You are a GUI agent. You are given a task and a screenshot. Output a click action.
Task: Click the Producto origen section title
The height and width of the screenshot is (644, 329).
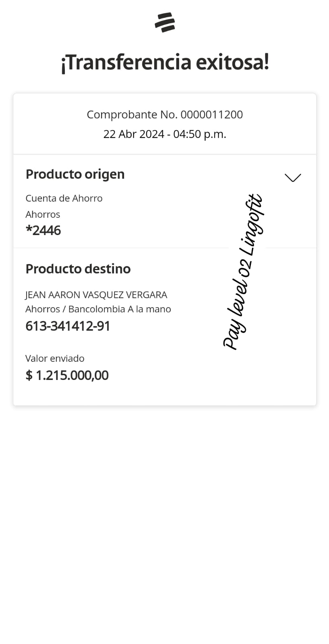75,174
